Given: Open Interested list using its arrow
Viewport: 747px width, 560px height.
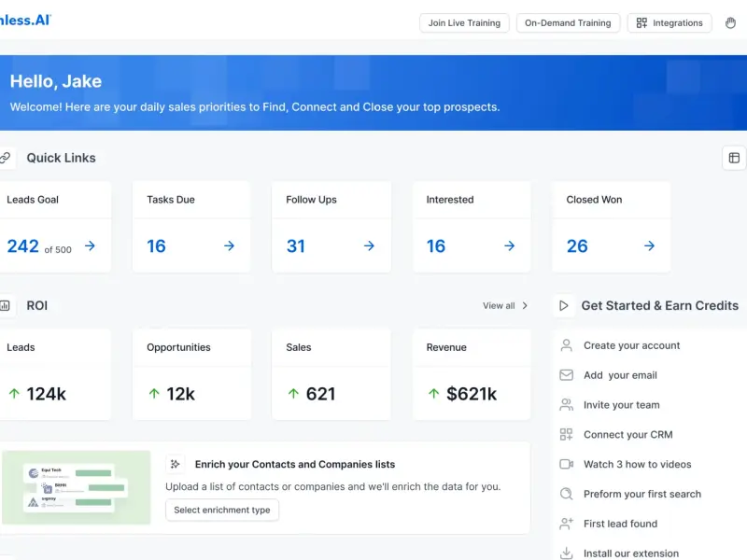Looking at the screenshot, I should 509,246.
